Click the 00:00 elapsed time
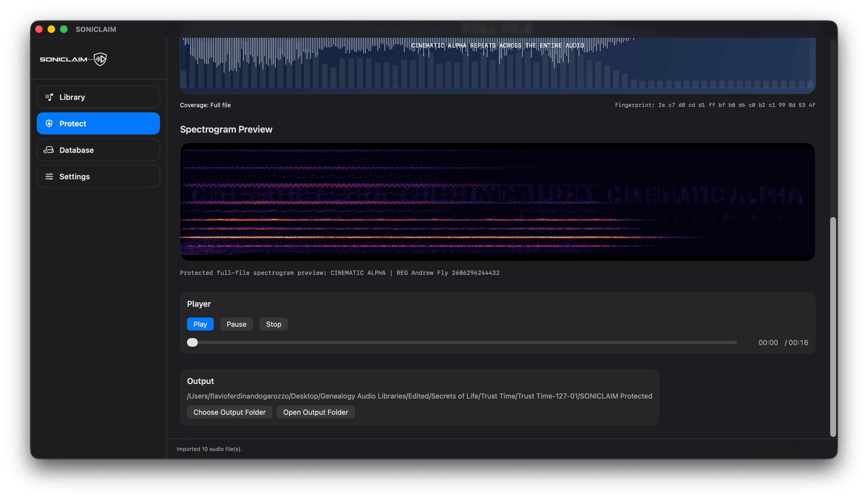 pos(768,342)
